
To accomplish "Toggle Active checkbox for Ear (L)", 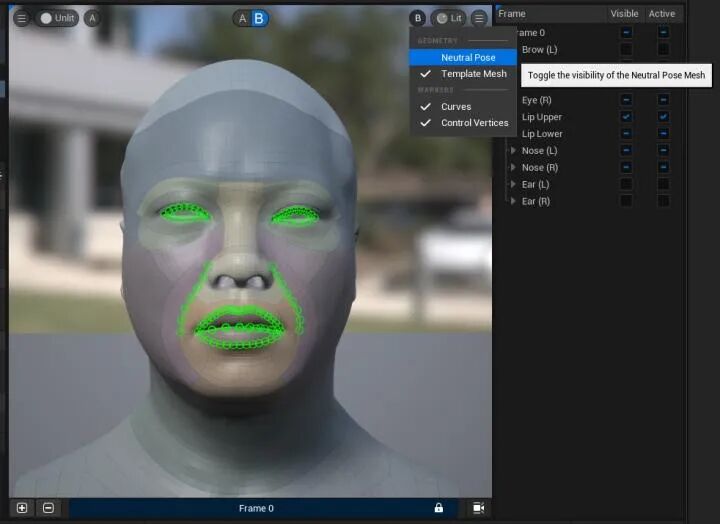I will pos(663,184).
